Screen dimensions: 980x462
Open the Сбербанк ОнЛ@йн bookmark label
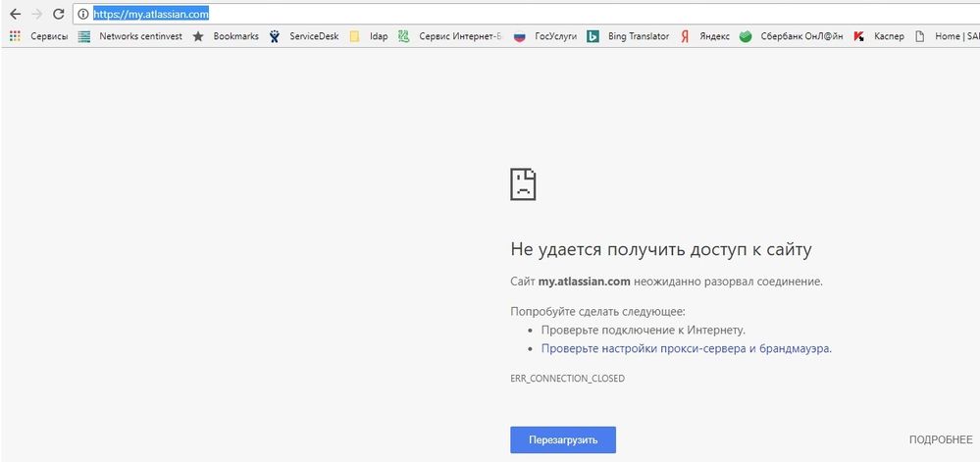coord(801,36)
